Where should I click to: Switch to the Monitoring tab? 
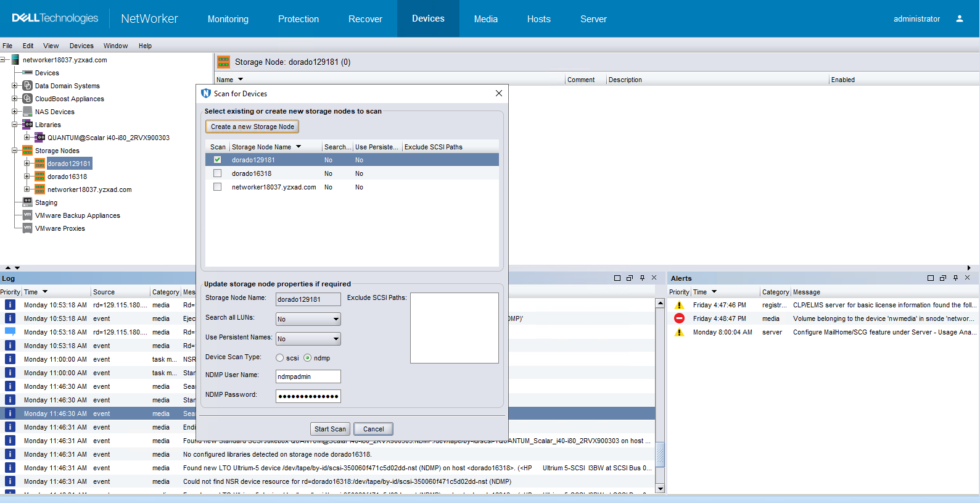228,19
